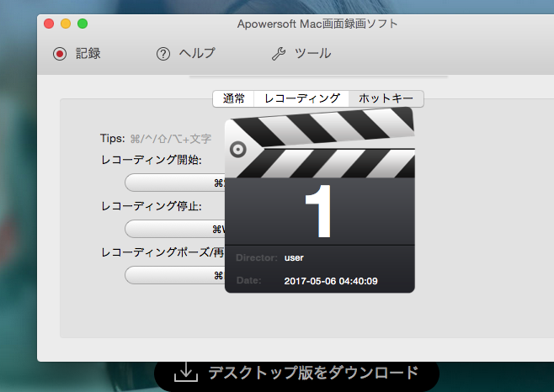Click the wrench tools icon
The width and height of the screenshot is (554, 392).
tap(279, 54)
